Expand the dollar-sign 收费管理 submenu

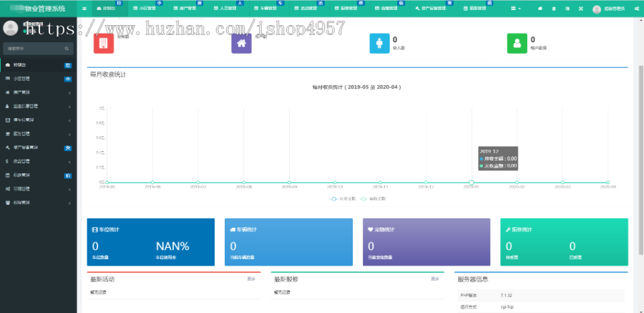(39, 162)
